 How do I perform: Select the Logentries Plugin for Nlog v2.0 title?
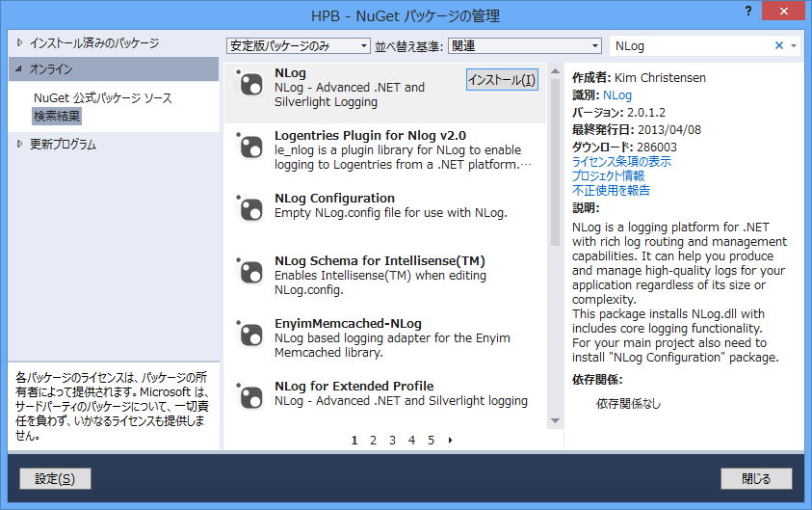pos(370,135)
